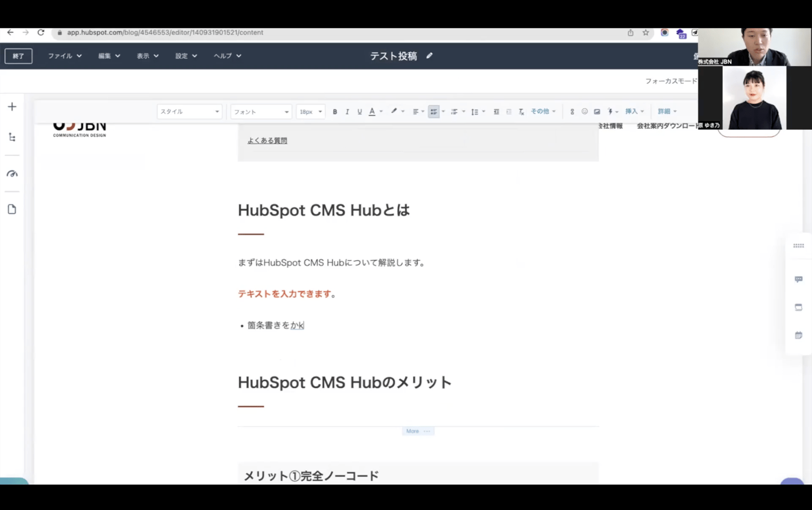Click the red テキストを入力できます text
Viewport: 812px width, 510px height.
pos(284,294)
